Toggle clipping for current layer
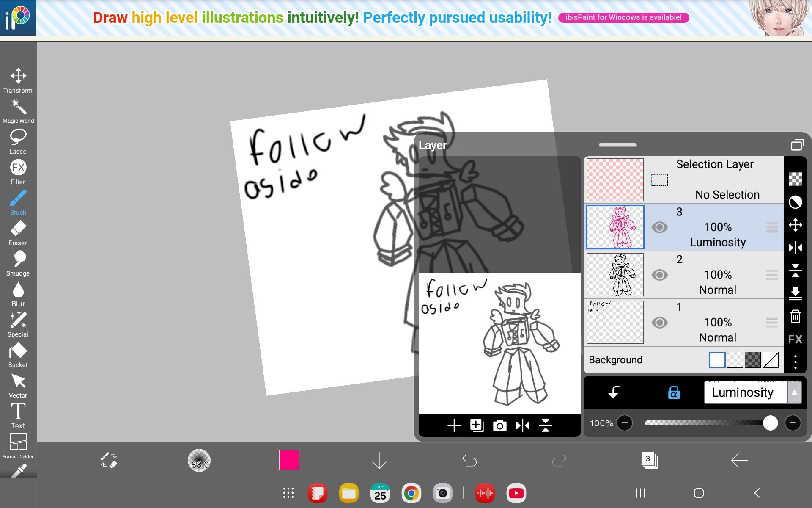 (x=614, y=392)
